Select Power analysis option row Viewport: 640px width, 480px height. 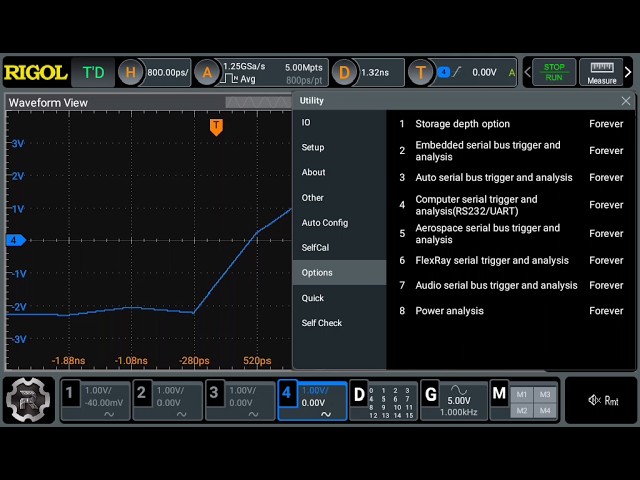click(x=511, y=311)
